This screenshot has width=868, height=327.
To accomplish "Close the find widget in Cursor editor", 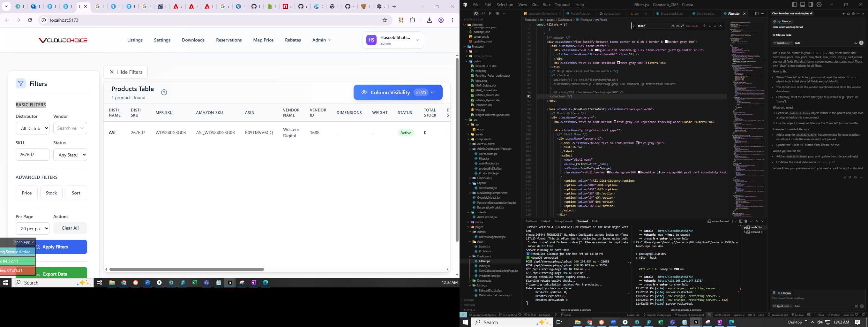I will tap(721, 26).
